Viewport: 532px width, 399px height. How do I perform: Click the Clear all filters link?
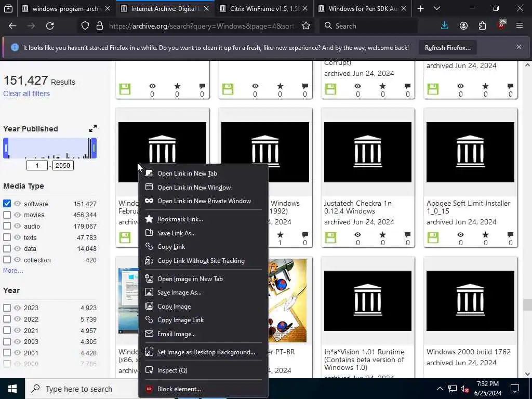(x=26, y=94)
